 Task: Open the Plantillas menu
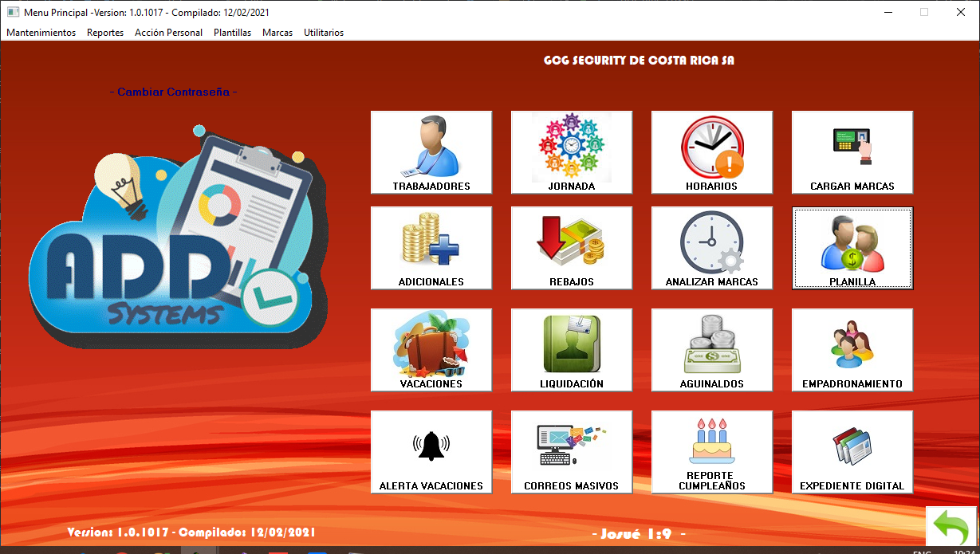point(233,33)
